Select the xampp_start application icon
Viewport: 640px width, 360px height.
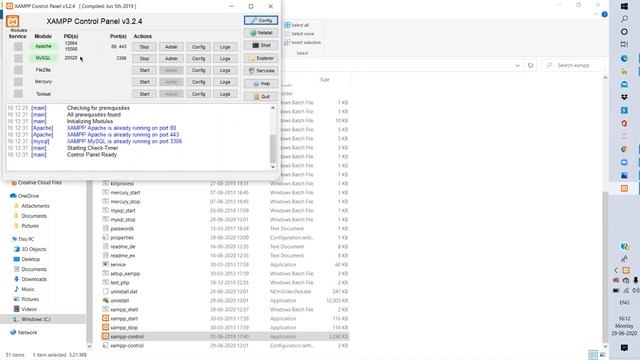point(106,318)
